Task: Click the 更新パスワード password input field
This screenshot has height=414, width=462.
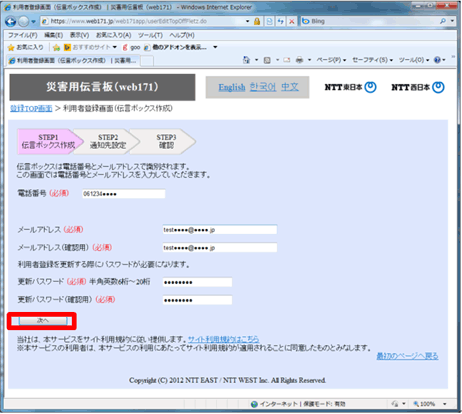Action: 197,282
